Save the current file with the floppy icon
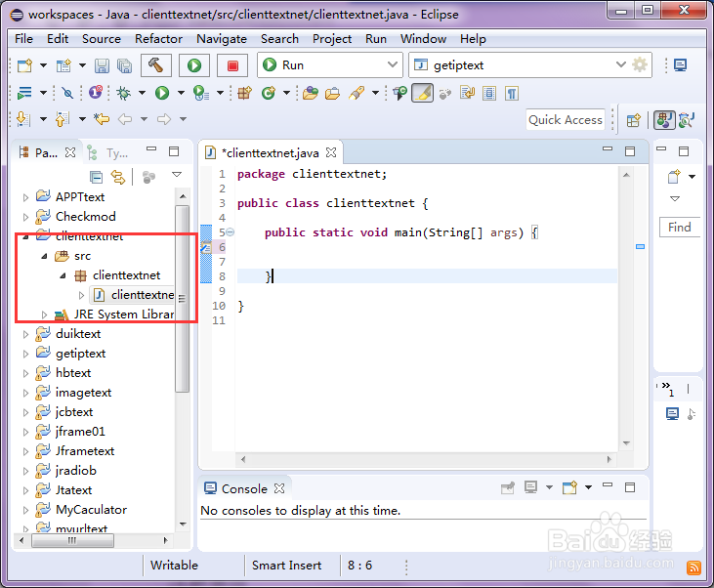 pyautogui.click(x=102, y=65)
